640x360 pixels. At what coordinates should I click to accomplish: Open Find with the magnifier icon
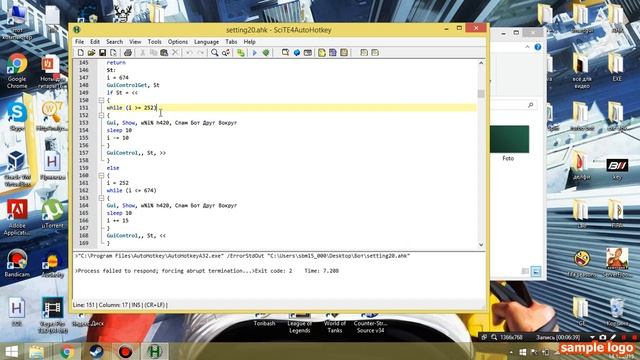[215, 53]
